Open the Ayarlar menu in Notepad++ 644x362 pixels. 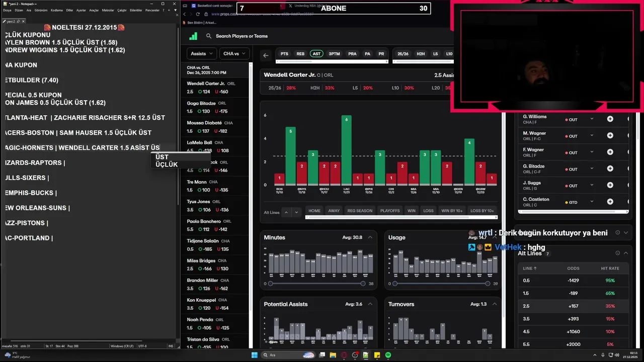point(81,10)
